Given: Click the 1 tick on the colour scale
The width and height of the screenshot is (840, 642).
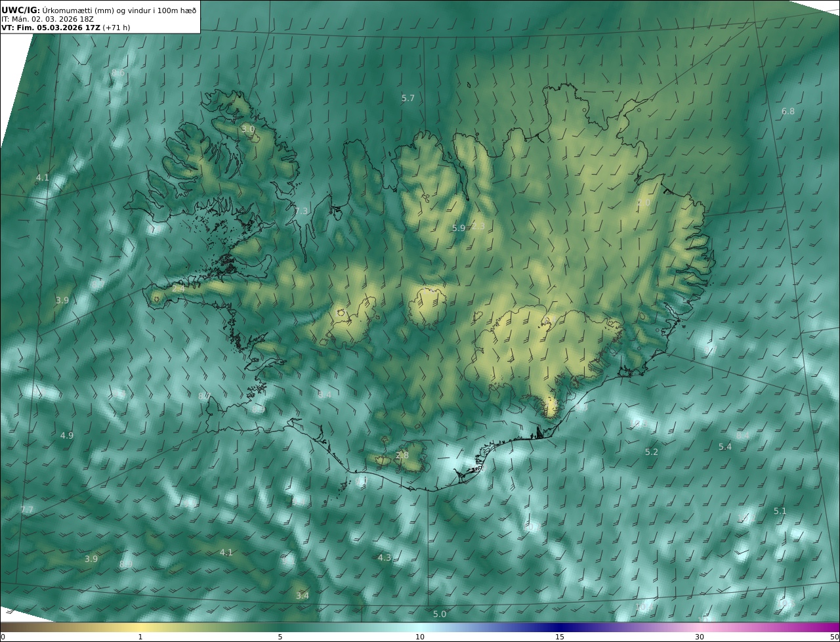Looking at the screenshot, I should tap(140, 637).
